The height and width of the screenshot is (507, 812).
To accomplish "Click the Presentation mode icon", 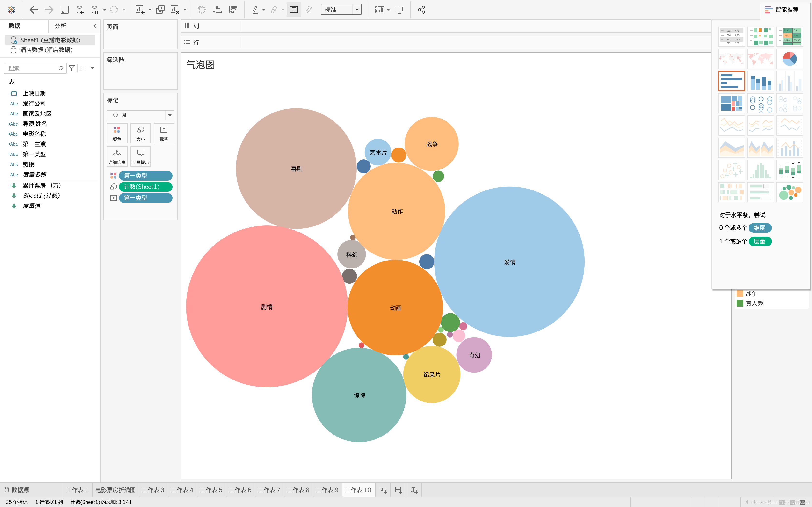I will [x=399, y=10].
